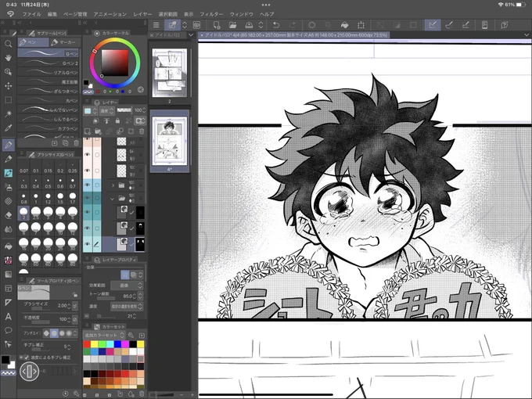Open the document tab list chevron beside アイドルパロ
This screenshot has height=399, width=532.
coord(191,35)
